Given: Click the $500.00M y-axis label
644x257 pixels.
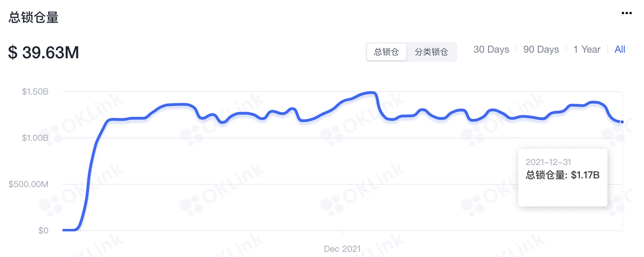Looking at the screenshot, I should point(29,184).
